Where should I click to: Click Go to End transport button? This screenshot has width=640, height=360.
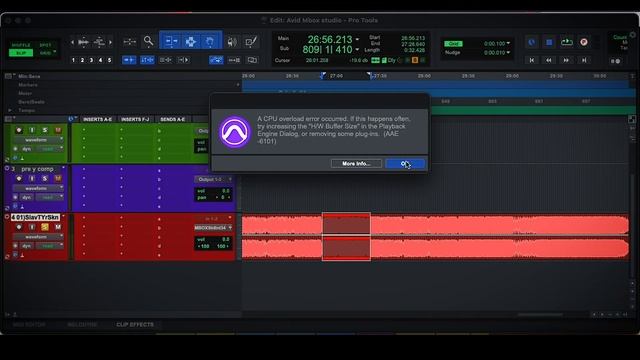tap(584, 60)
